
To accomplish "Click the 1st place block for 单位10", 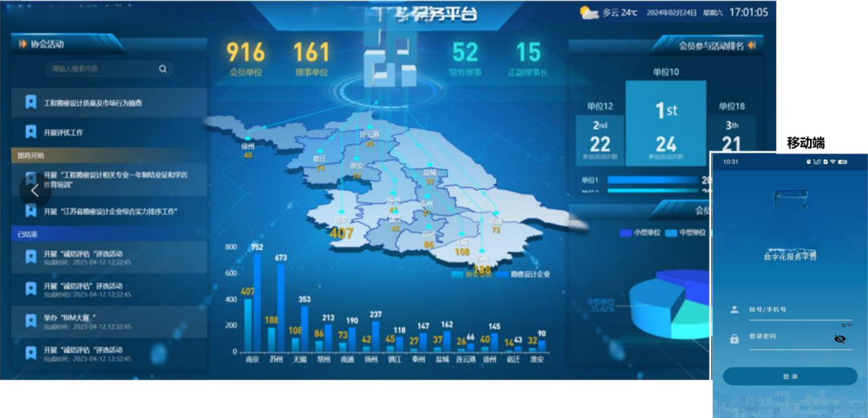I will pyautogui.click(x=666, y=124).
